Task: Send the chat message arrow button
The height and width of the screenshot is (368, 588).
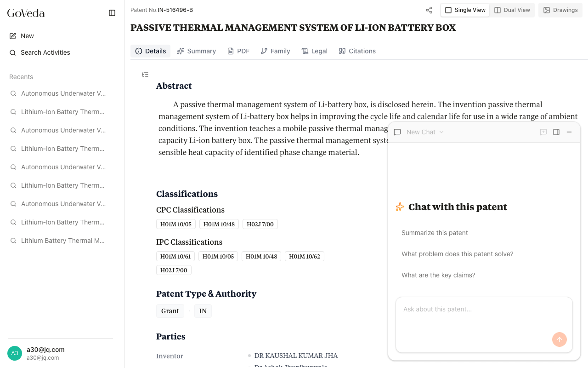Action: point(559,339)
